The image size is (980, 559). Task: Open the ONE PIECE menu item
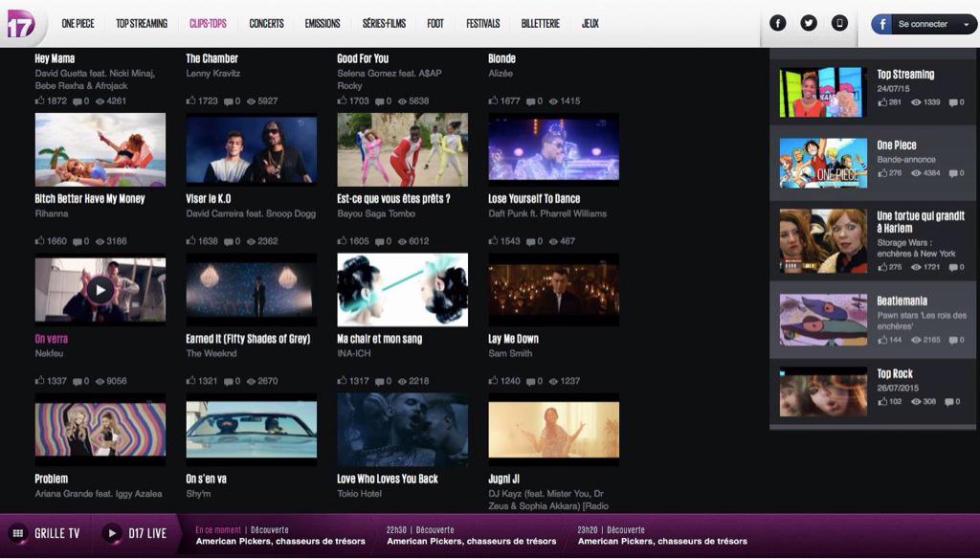tap(78, 24)
